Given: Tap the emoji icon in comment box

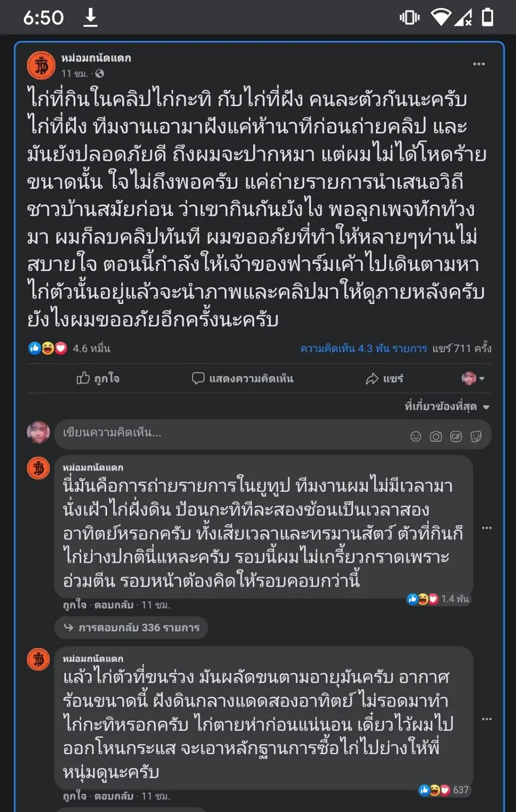Looking at the screenshot, I should pyautogui.click(x=416, y=436).
